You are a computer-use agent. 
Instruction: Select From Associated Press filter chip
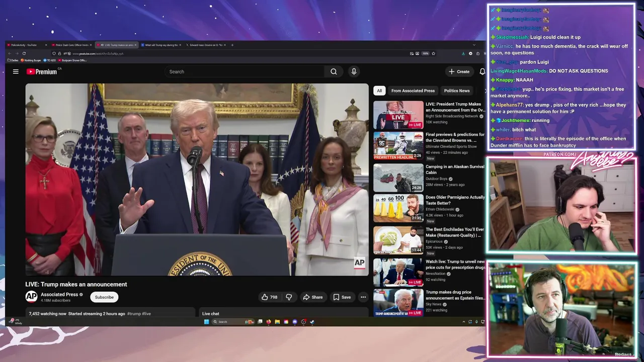413,90
